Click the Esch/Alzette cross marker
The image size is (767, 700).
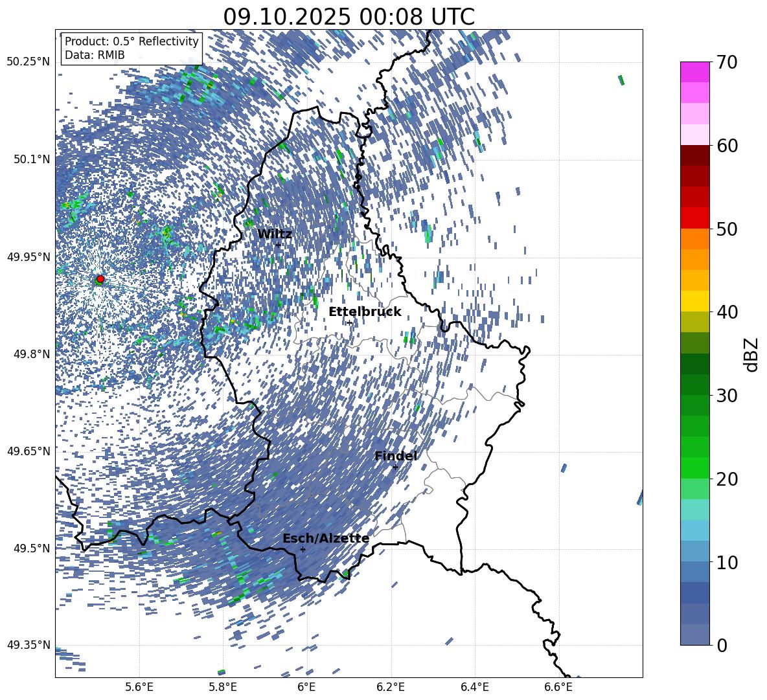(x=303, y=549)
